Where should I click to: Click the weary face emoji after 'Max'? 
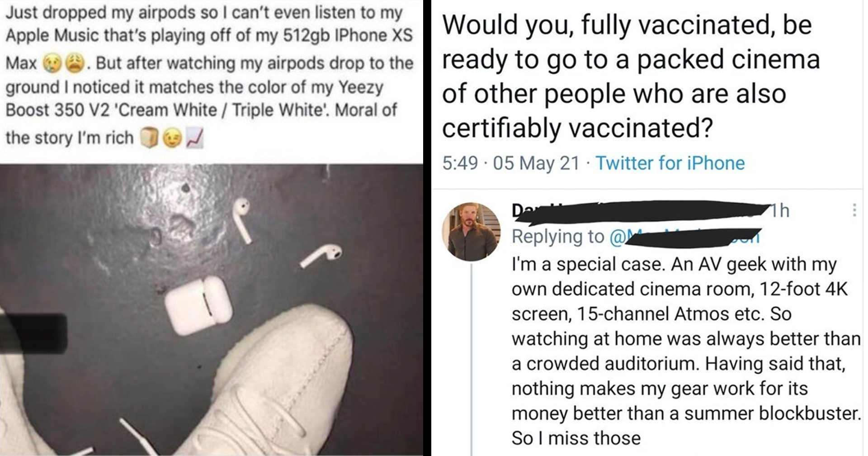(76, 64)
